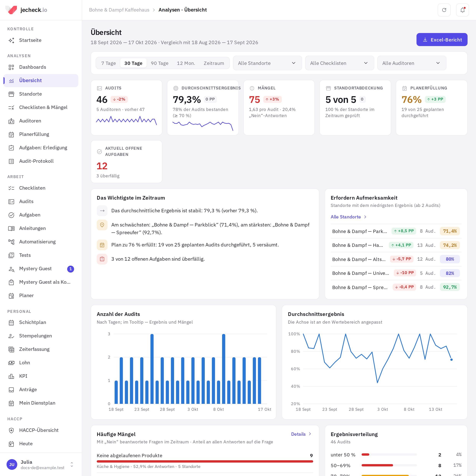Open the Alle Auditoren dropdown

412,63
